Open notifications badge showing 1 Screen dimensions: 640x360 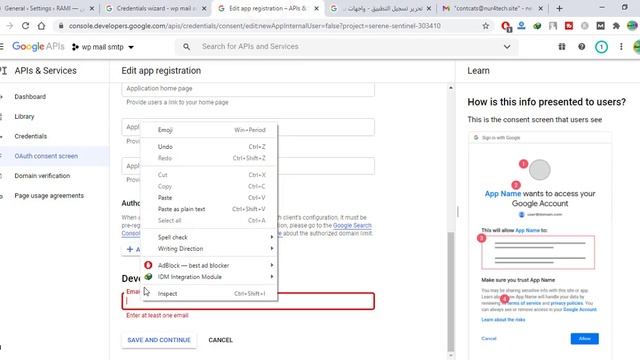[601, 47]
